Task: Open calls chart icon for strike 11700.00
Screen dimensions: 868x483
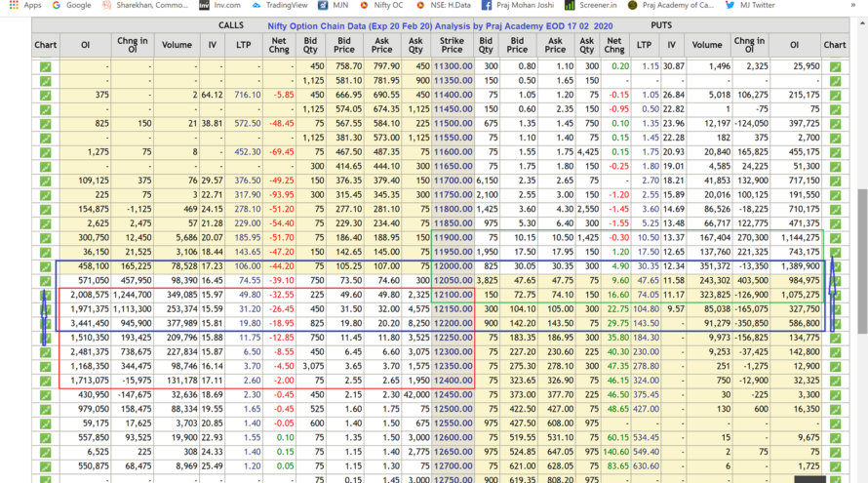Action: [x=46, y=181]
